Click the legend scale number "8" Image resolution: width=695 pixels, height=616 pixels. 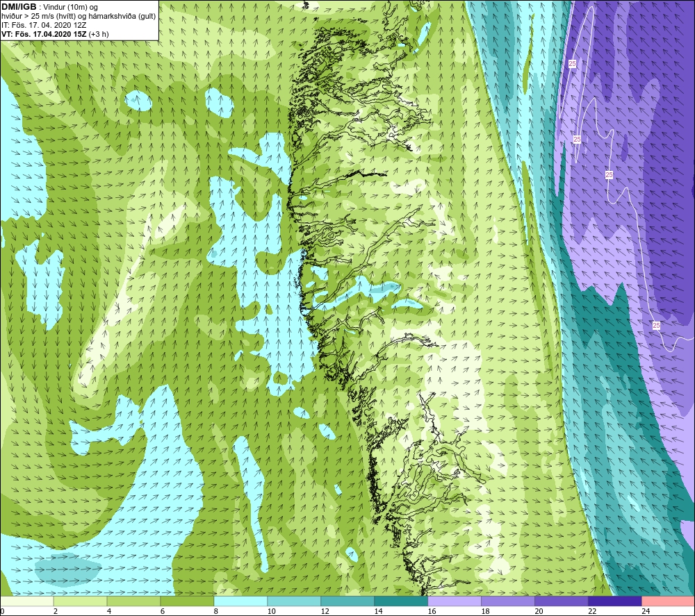point(216,611)
